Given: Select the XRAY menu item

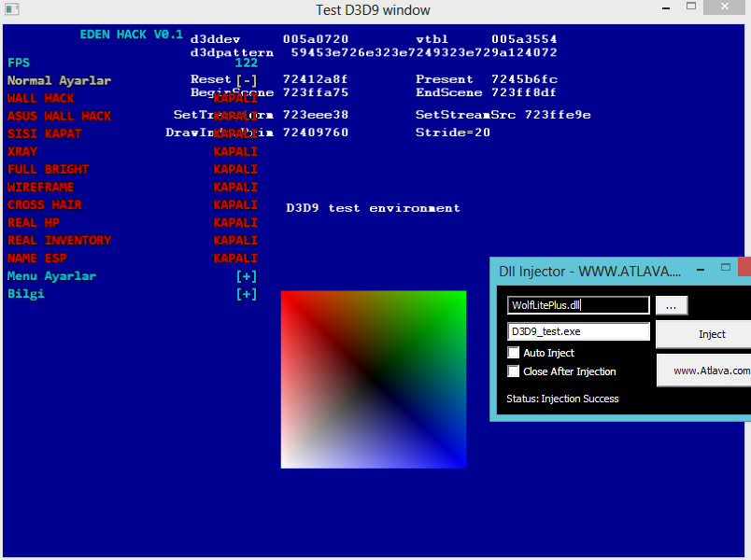Looking at the screenshot, I should (x=22, y=151).
